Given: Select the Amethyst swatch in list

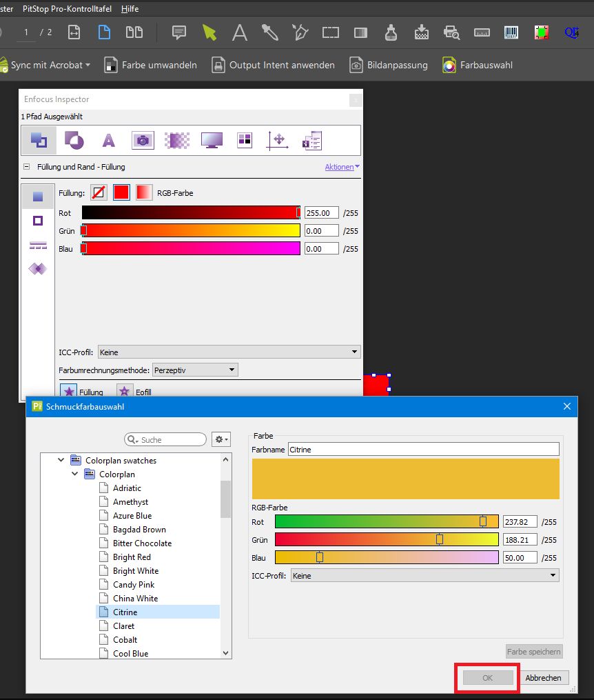Looking at the screenshot, I should (x=130, y=501).
